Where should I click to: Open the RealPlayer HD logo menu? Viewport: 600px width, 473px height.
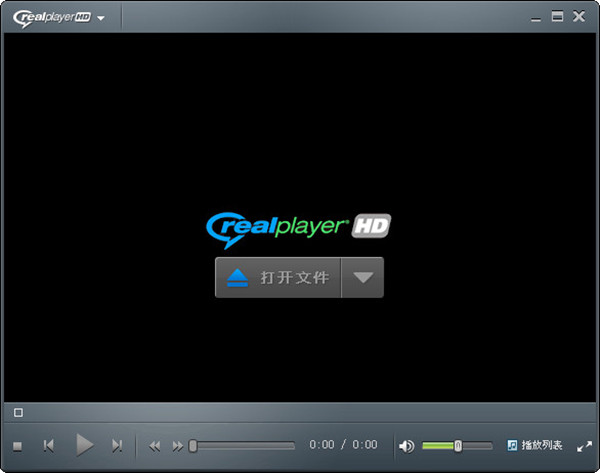tap(59, 18)
